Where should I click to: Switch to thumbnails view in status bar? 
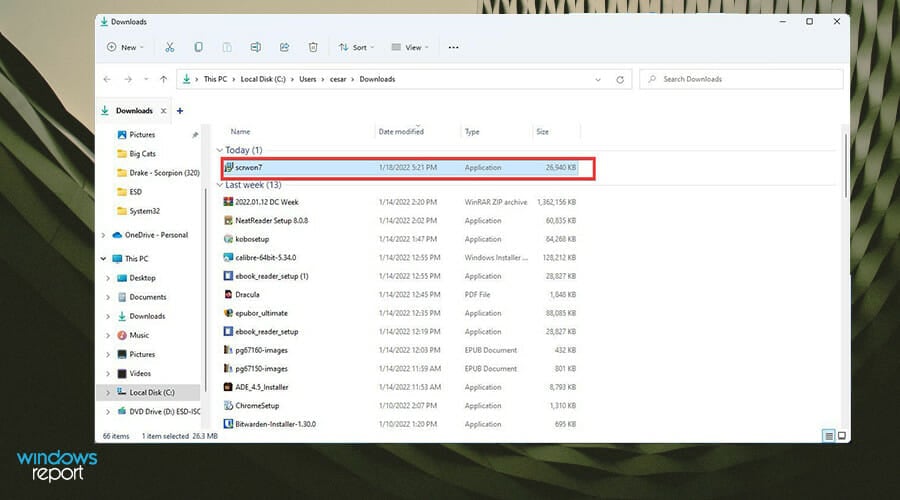(x=841, y=435)
